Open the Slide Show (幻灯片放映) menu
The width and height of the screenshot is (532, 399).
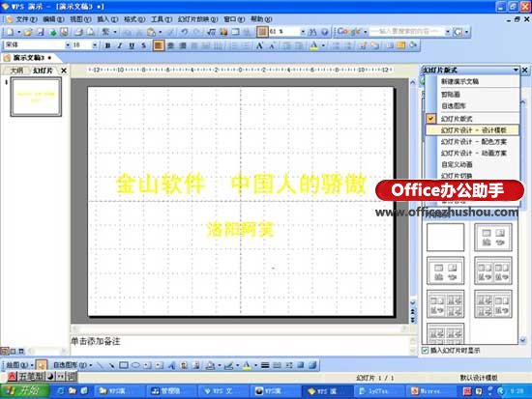coord(197,19)
